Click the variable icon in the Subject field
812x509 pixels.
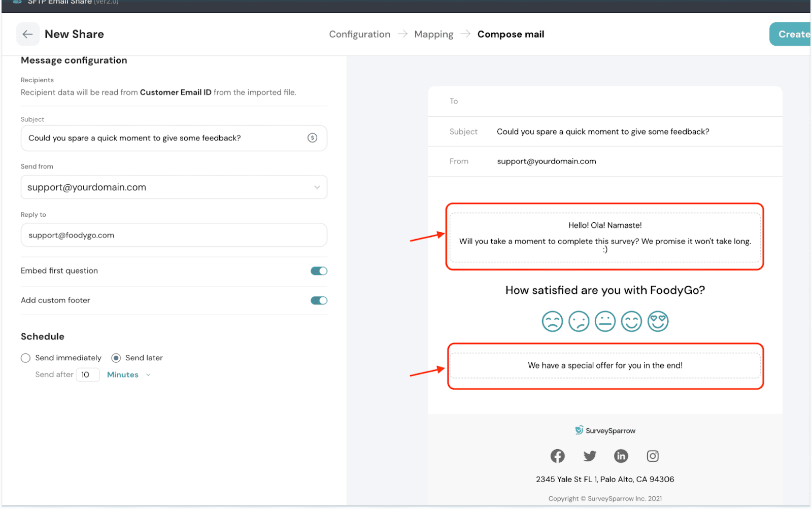click(312, 138)
